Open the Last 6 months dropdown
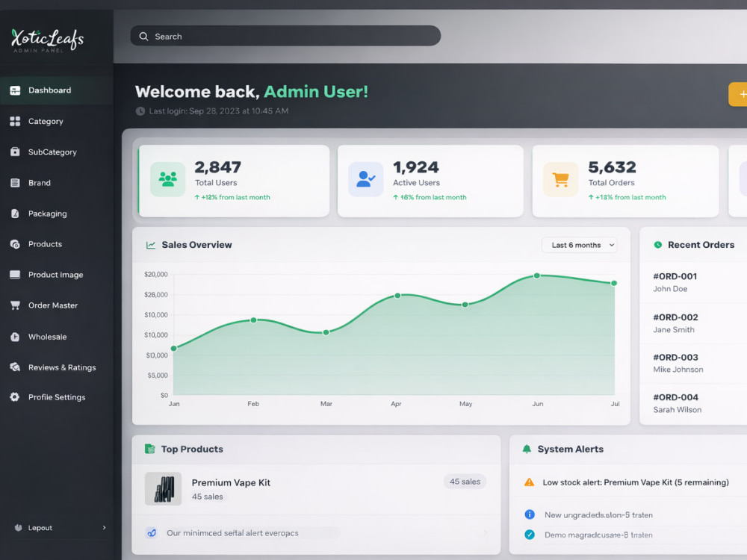Screen dimensions: 747x560 (x=580, y=245)
